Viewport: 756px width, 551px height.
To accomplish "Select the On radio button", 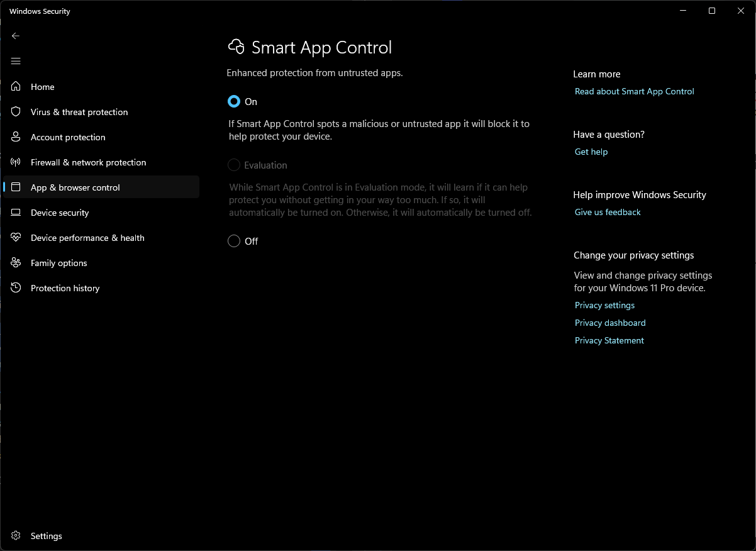I will pos(234,101).
